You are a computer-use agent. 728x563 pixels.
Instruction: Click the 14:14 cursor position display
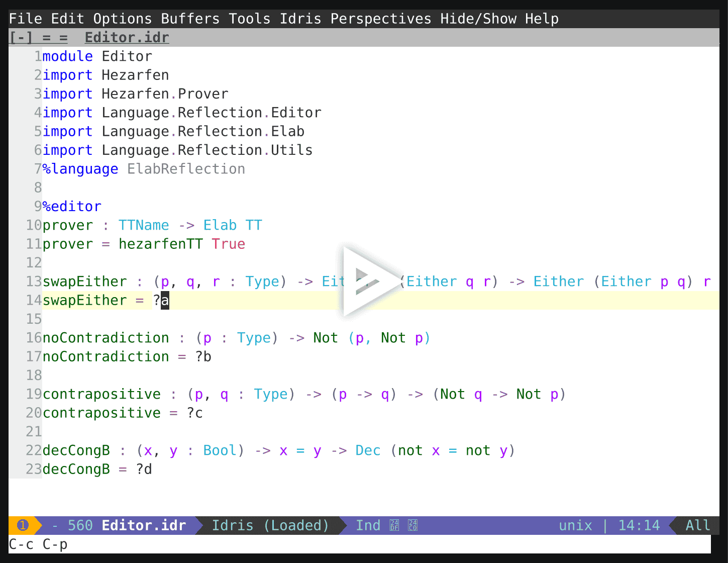639,525
